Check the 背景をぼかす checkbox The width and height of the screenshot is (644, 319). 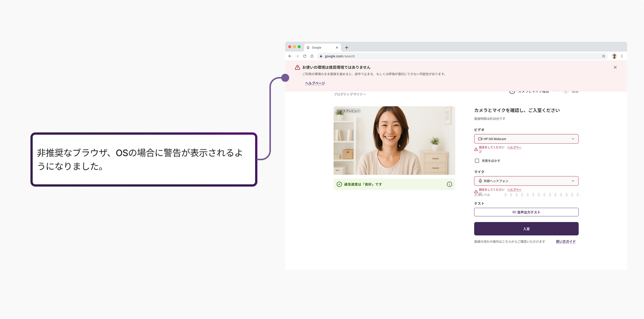[477, 161]
